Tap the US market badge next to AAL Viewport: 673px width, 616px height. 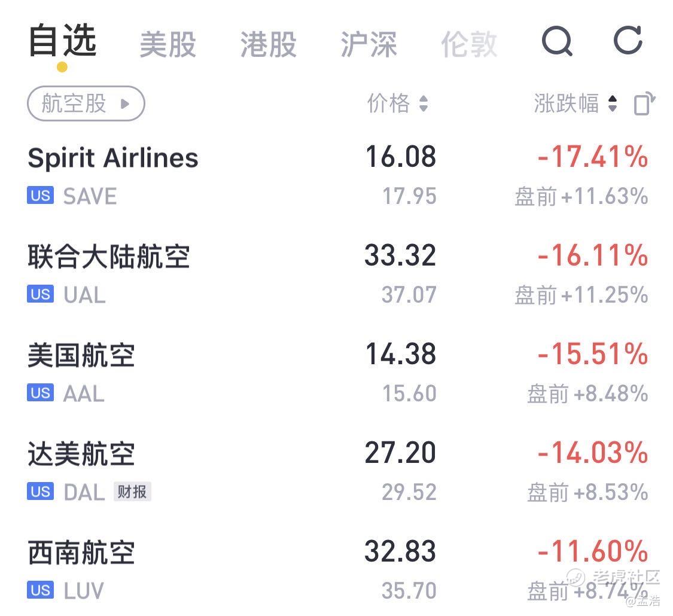pos(40,392)
